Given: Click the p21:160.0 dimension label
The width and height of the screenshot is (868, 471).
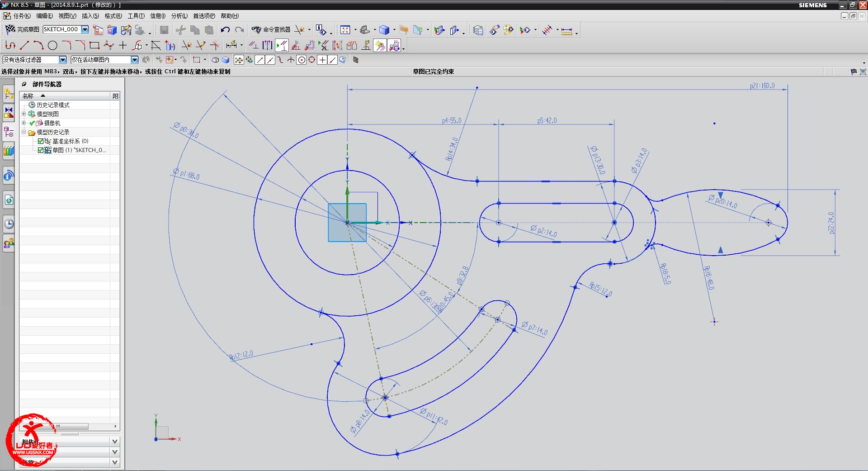Looking at the screenshot, I should [x=762, y=86].
